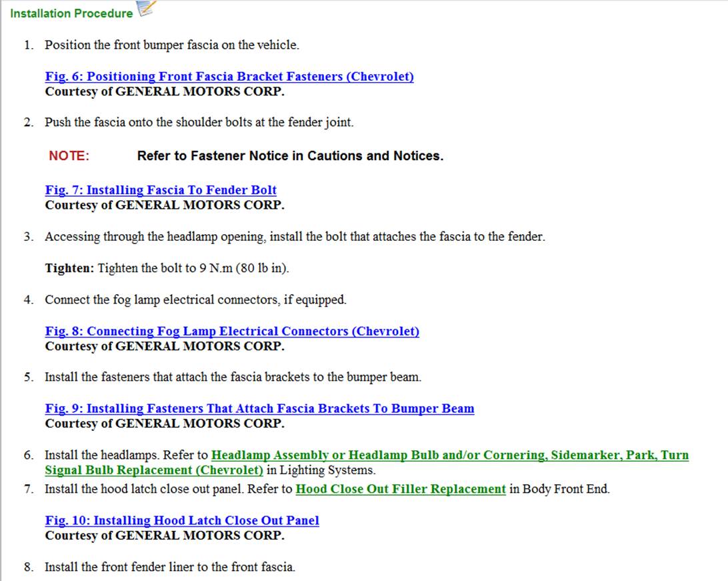Click the 9 N.m (80 lb in) torque value
This screenshot has width=728, height=581.
coord(244,268)
